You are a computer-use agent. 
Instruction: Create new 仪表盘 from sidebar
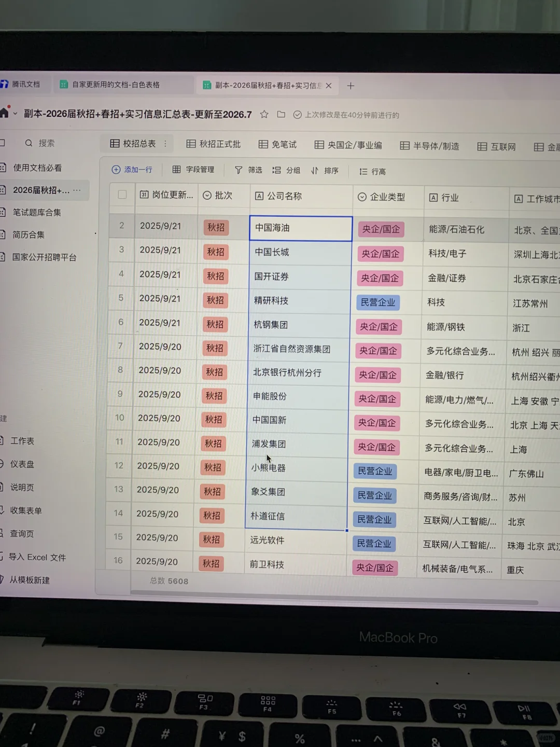click(22, 464)
